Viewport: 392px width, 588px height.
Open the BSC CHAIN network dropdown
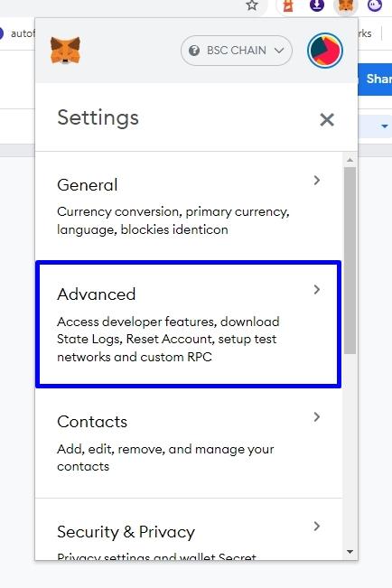point(237,51)
